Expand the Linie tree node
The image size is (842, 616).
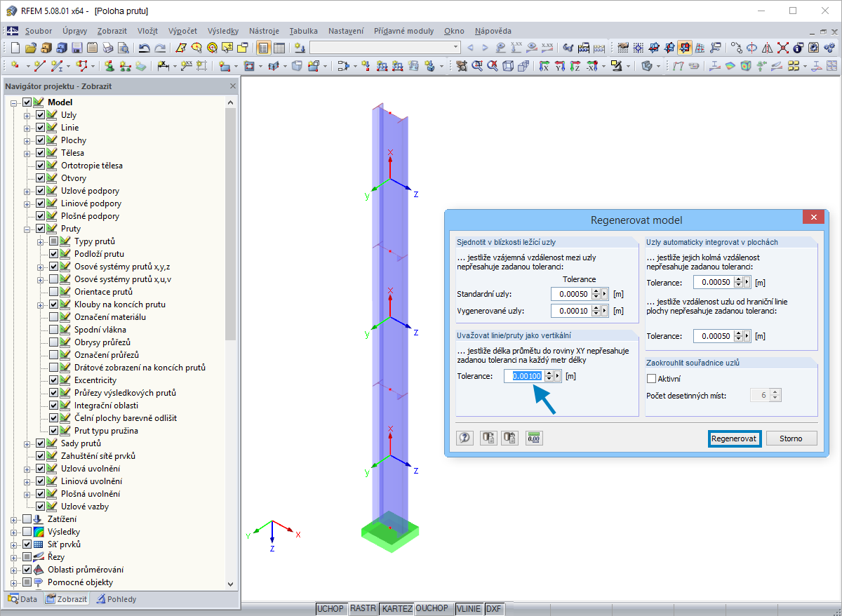tap(27, 128)
